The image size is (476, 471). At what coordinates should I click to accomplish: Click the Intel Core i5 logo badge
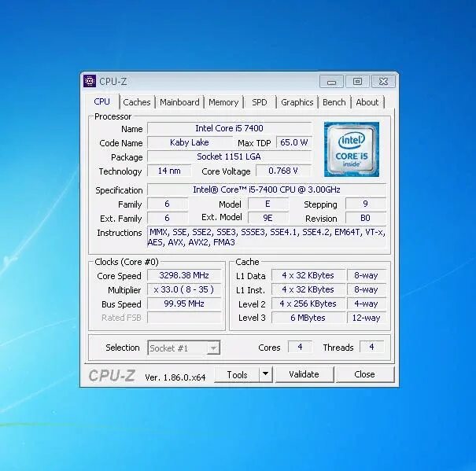click(352, 149)
